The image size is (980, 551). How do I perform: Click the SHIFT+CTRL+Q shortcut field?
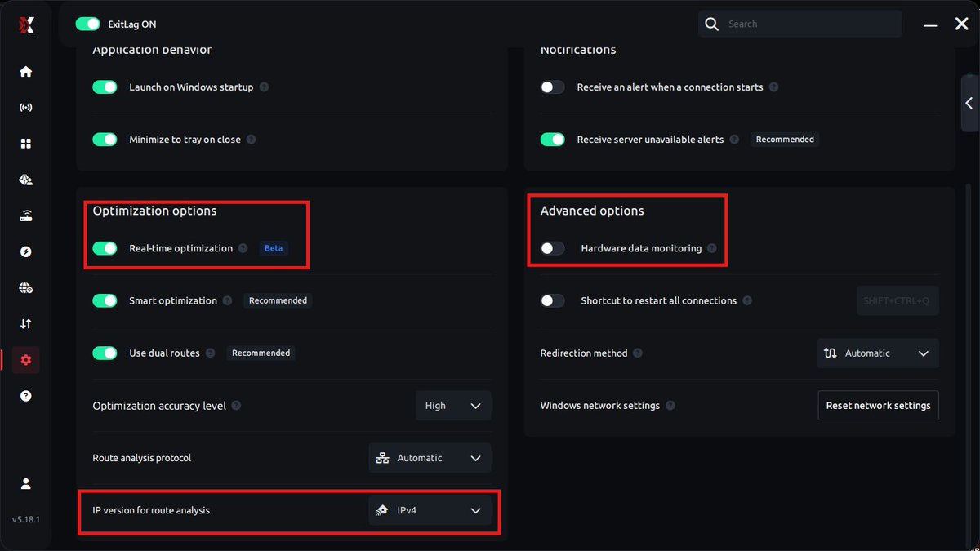coord(897,300)
